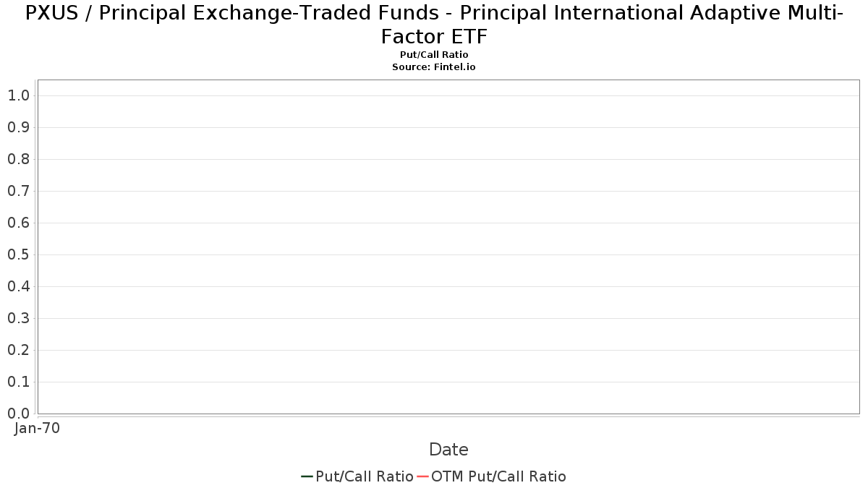Click the 0.3 y-axis label
Viewport: 868px width, 488px height.
pos(18,318)
